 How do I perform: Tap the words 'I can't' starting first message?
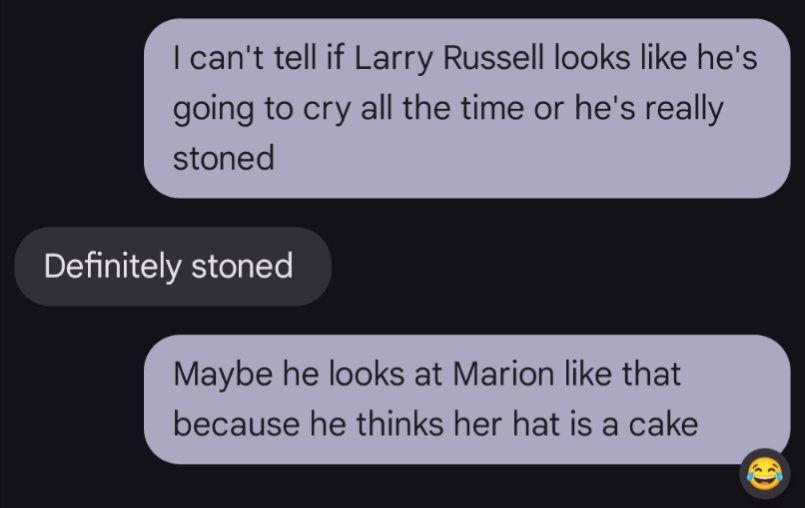pyautogui.click(x=219, y=58)
